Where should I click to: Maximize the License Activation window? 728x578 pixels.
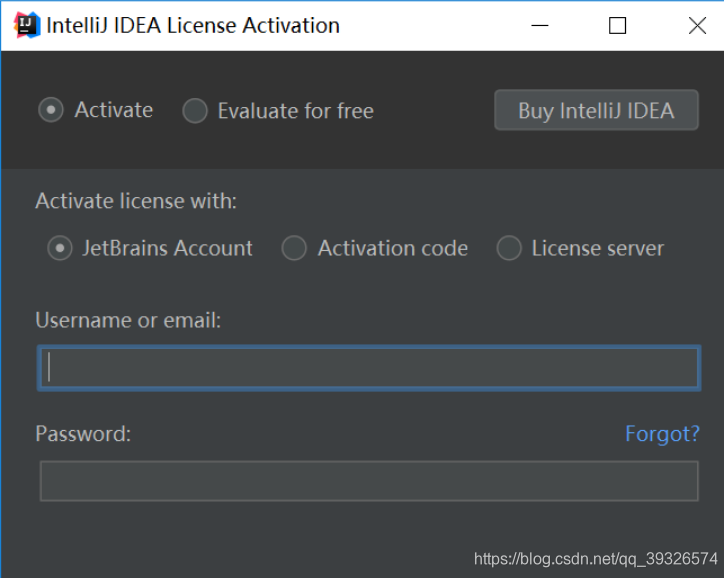tap(618, 26)
